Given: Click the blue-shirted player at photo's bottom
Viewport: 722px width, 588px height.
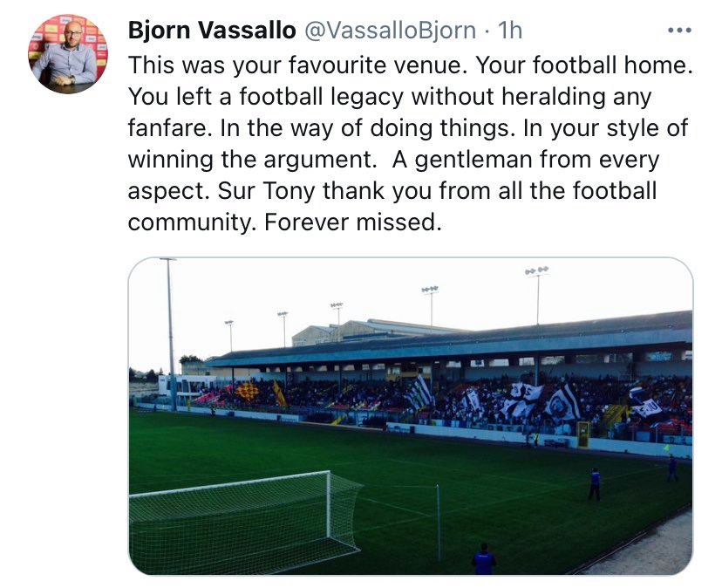Looking at the screenshot, I should 483,558.
